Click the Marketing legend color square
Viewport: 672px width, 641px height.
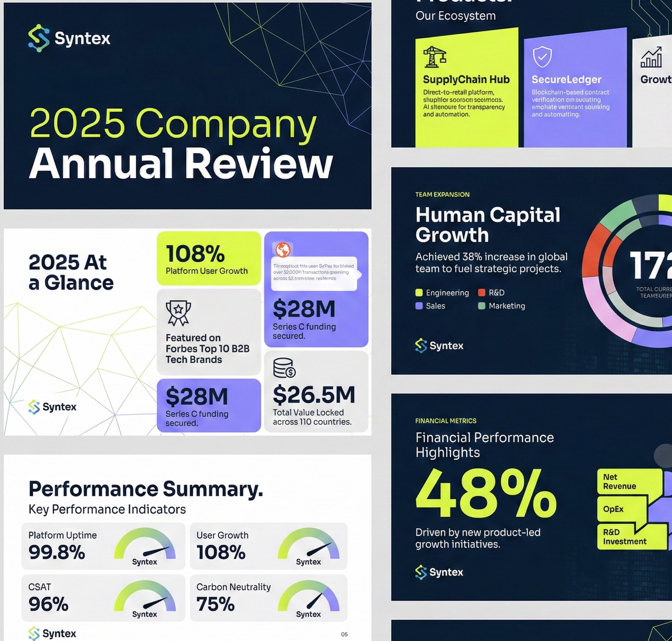481,306
